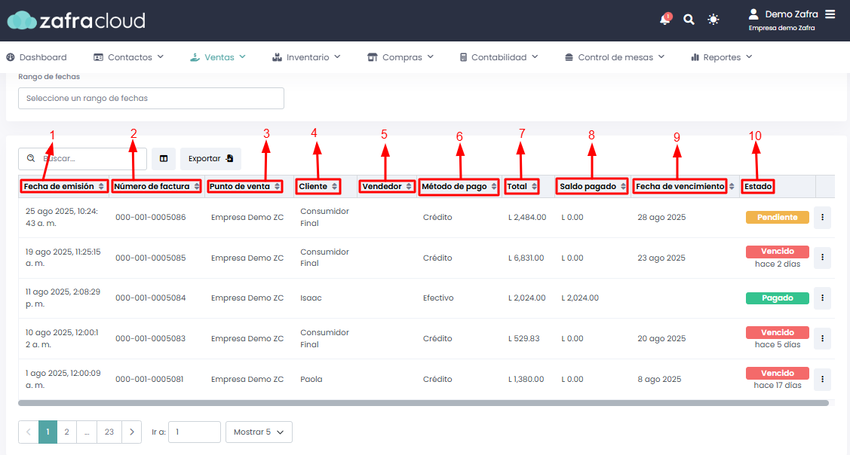Screen dimensions: 850x455
Task: Open the Mostrar 5 rows dropdown
Action: [x=259, y=432]
